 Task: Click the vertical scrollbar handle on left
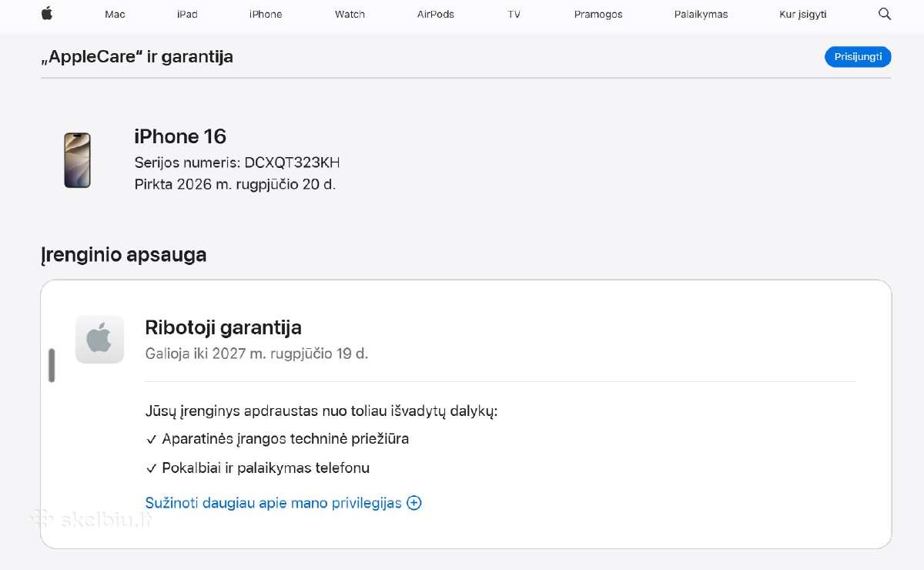click(x=52, y=365)
